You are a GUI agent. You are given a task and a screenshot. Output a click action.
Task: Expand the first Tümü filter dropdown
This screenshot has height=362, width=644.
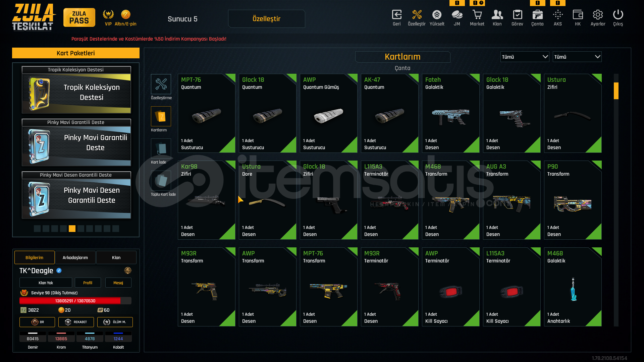(525, 57)
